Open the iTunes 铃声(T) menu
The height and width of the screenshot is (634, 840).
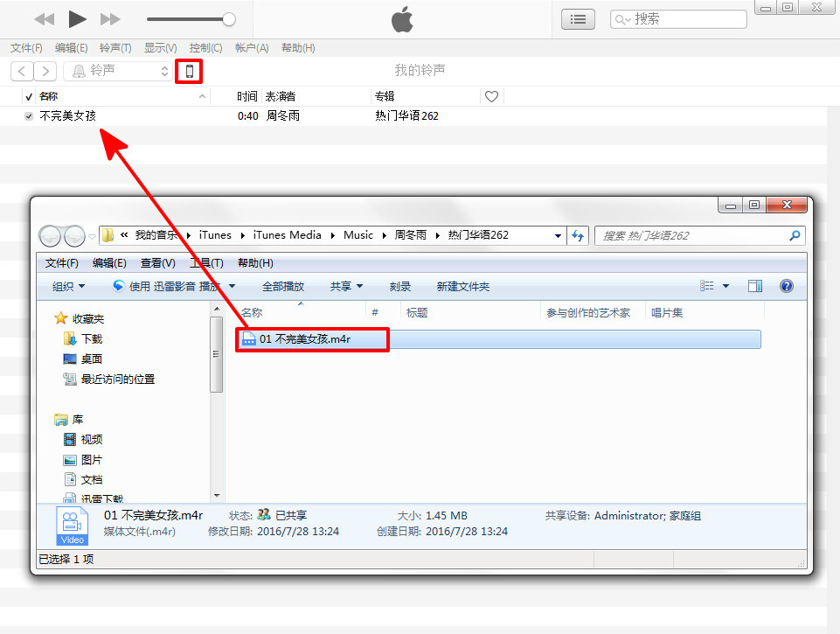(x=115, y=48)
